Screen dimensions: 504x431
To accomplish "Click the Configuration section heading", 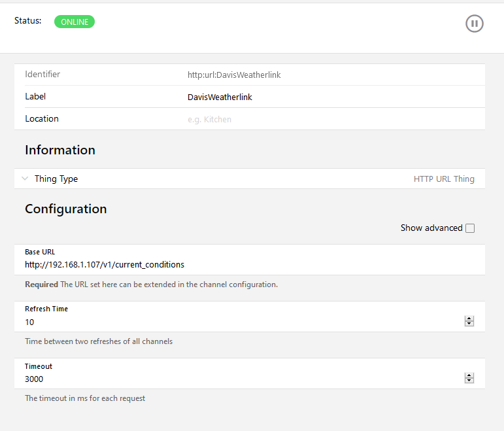I will point(65,209).
